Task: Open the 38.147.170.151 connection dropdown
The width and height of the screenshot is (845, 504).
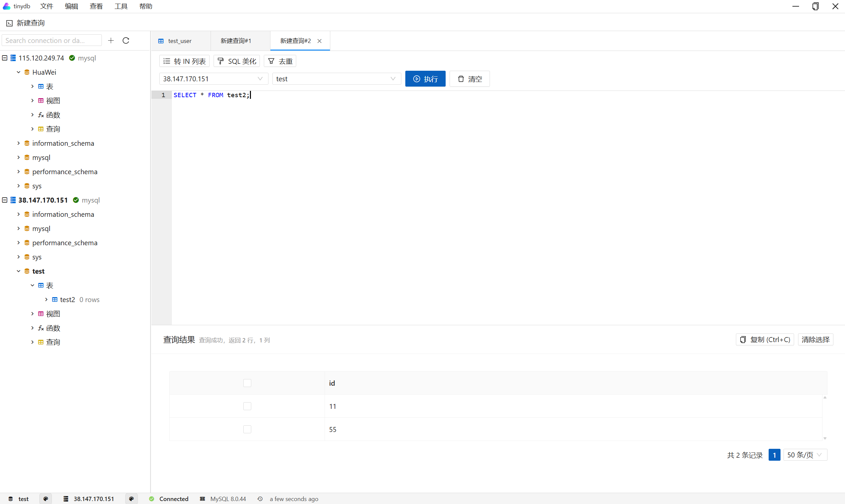Action: tap(213, 79)
